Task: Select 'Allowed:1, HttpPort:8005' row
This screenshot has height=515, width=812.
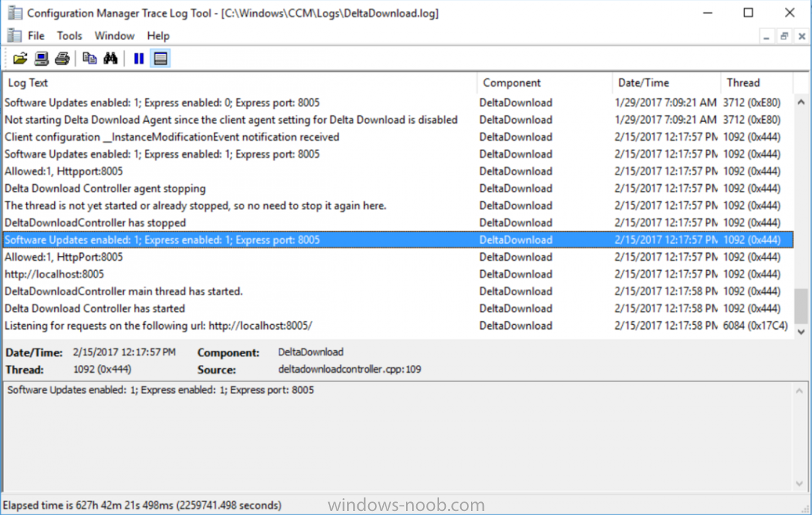Action: click(398, 257)
